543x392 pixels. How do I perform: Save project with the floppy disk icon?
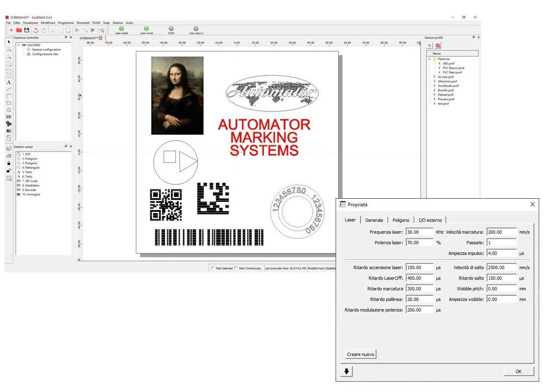[27, 30]
